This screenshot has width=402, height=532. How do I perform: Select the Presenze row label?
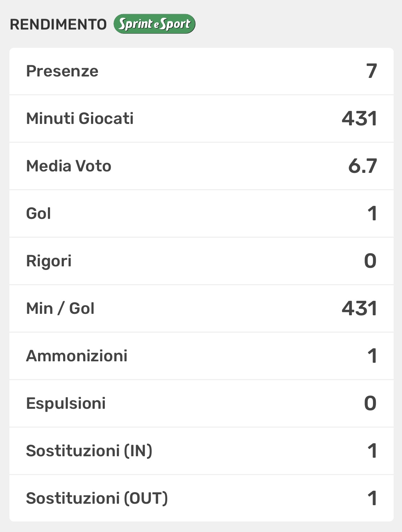62,71
